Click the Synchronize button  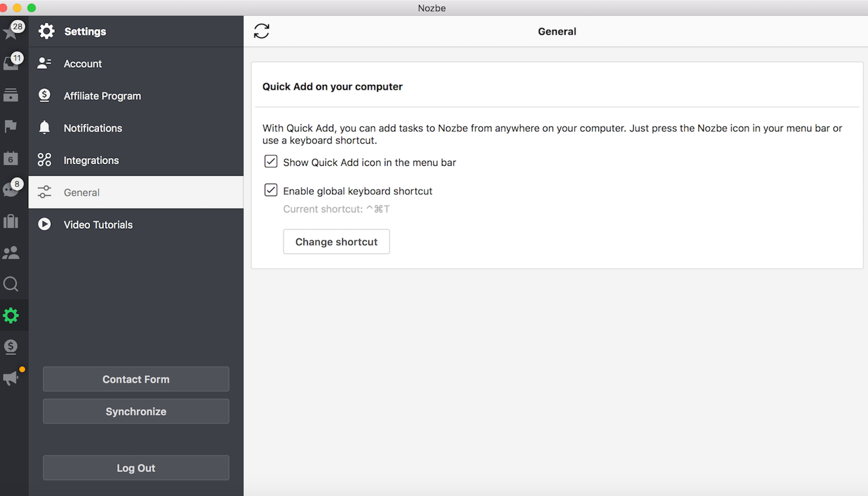coord(136,412)
